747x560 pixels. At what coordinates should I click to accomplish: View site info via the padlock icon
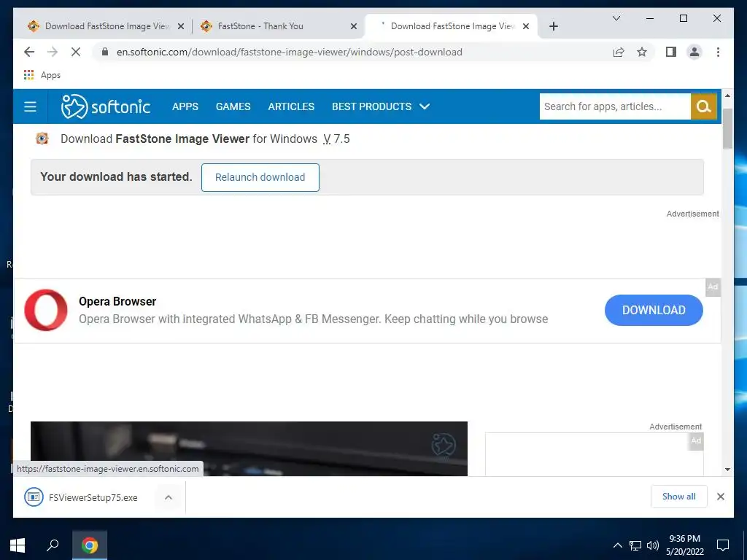point(105,52)
